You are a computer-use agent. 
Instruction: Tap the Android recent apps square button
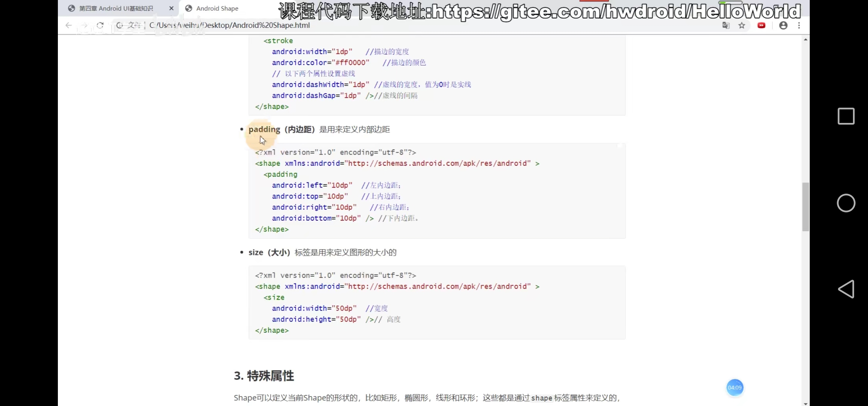(846, 116)
